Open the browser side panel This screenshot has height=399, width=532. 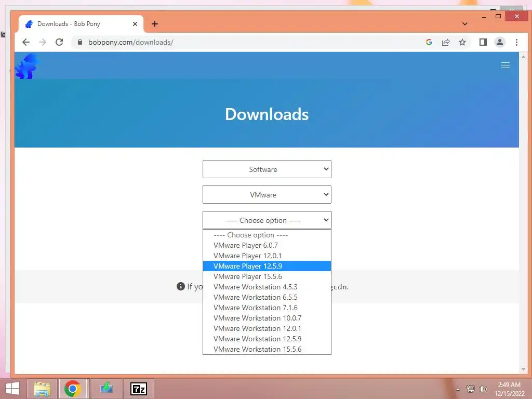tap(483, 42)
